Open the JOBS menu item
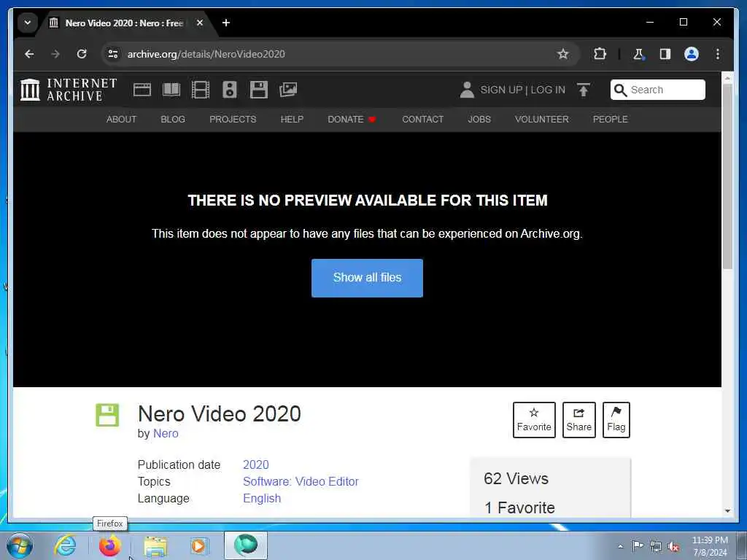This screenshot has height=560, width=747. (x=479, y=119)
